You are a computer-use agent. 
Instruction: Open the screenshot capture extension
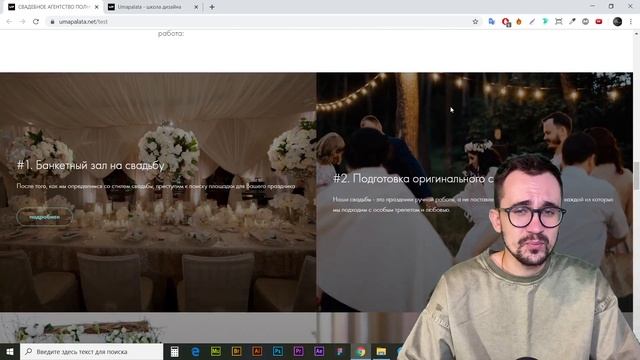coord(559,22)
